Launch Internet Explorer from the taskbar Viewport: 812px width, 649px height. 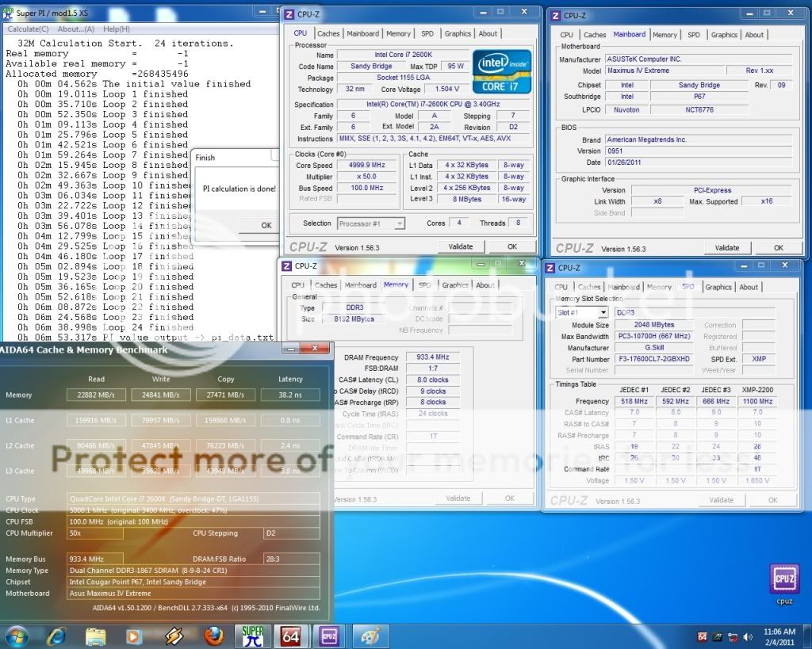tap(56, 636)
